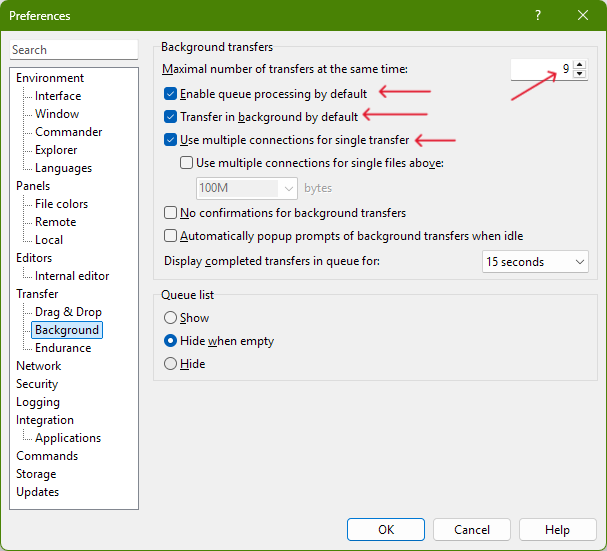Enable No confirmations for background transfers
607x551 pixels.
[x=171, y=213]
